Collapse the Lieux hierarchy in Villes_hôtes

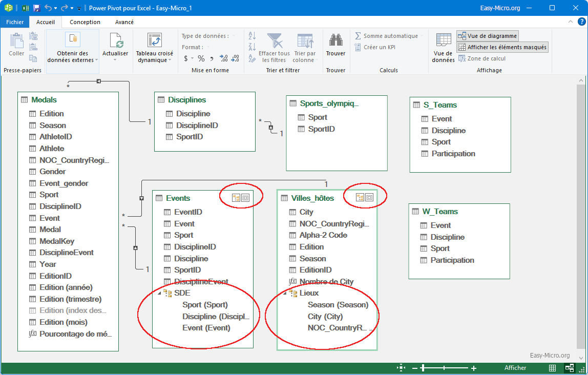pos(284,293)
